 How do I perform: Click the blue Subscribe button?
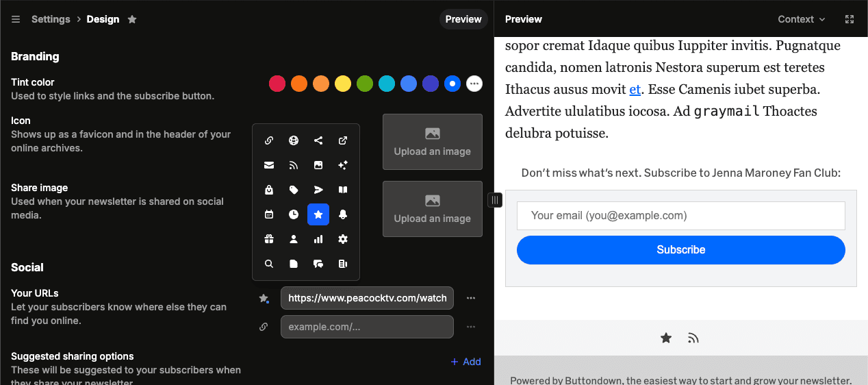[680, 250]
